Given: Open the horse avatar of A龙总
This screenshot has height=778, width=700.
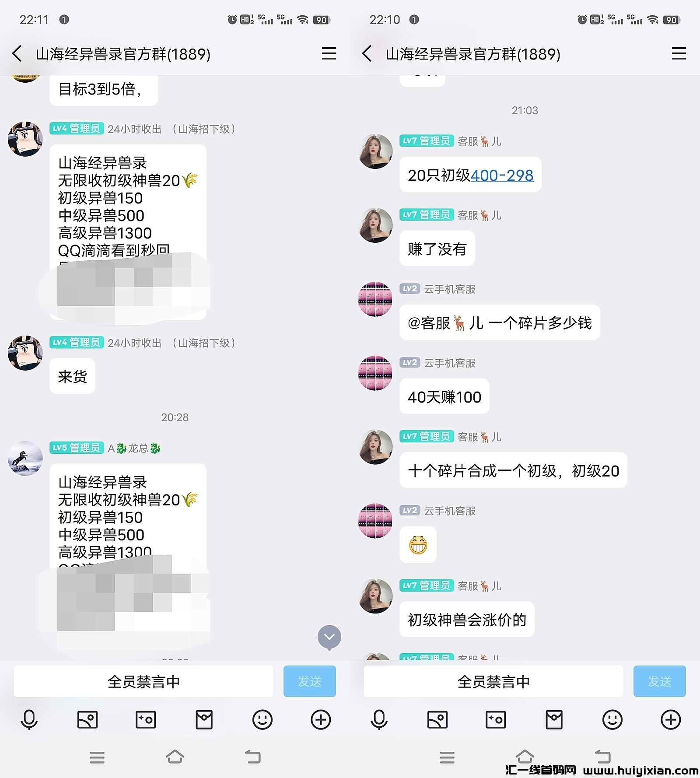Looking at the screenshot, I should tap(25, 458).
